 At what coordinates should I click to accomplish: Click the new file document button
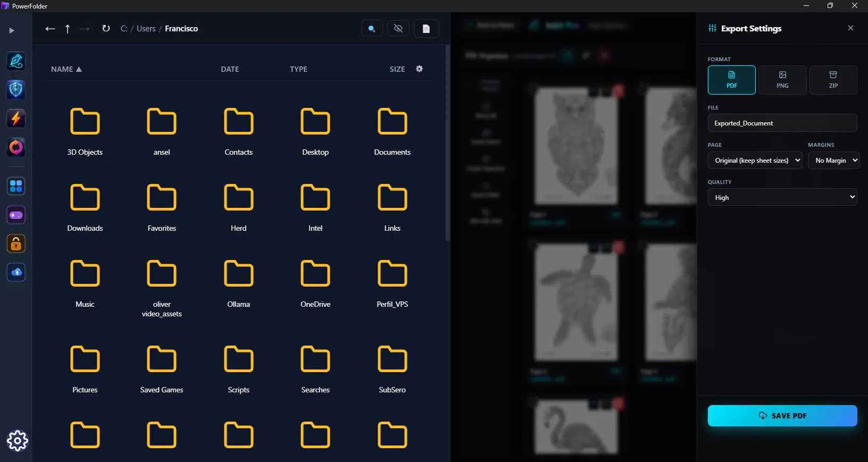426,29
